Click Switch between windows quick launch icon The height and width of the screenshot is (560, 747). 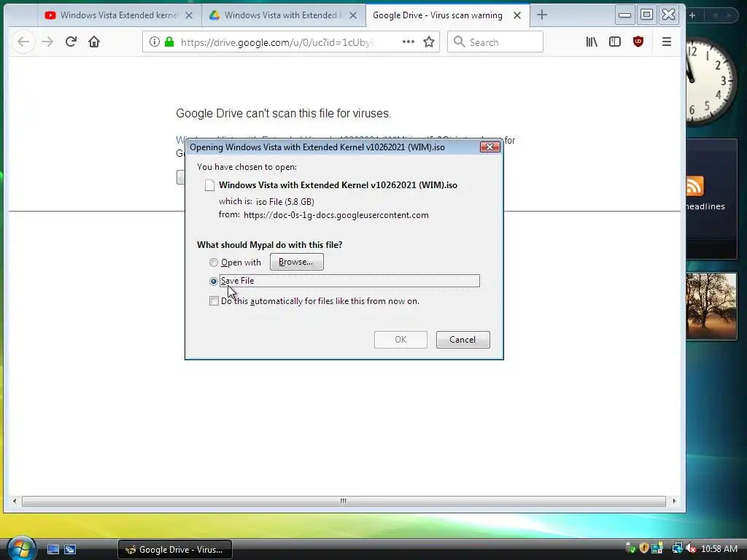[x=70, y=550]
